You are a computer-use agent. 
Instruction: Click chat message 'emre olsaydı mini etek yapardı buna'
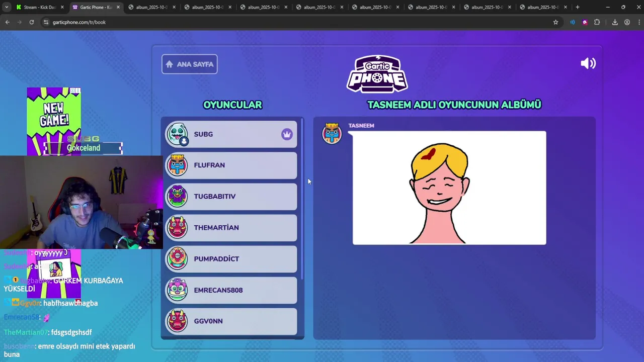click(x=70, y=350)
